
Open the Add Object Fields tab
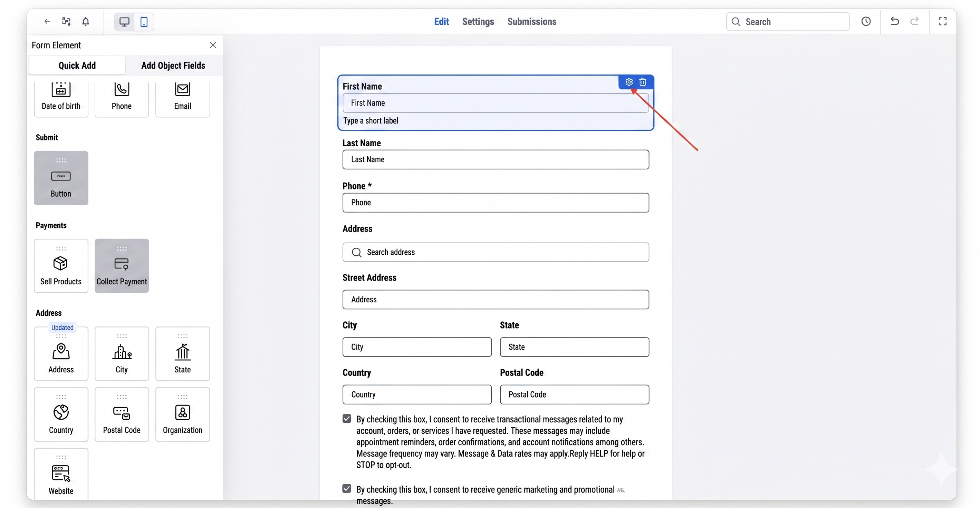tap(173, 65)
